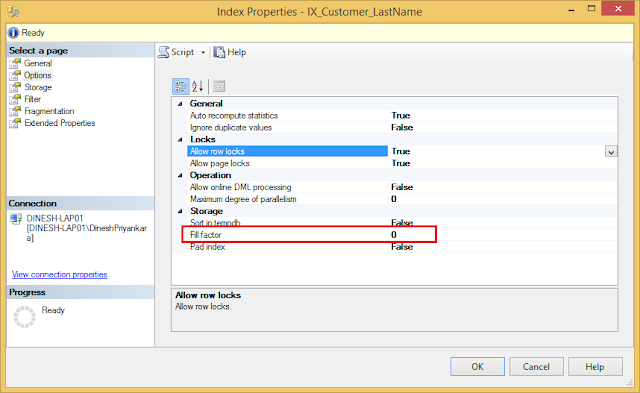Select Maximum degree of parallelism row
Image resolution: width=640 pixels, height=393 pixels.
(x=402, y=199)
